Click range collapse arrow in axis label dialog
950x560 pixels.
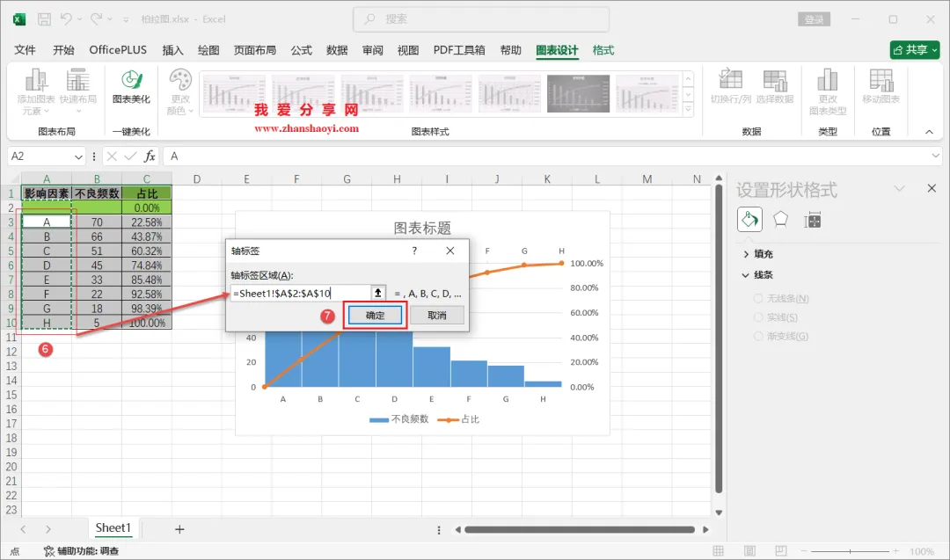point(378,293)
